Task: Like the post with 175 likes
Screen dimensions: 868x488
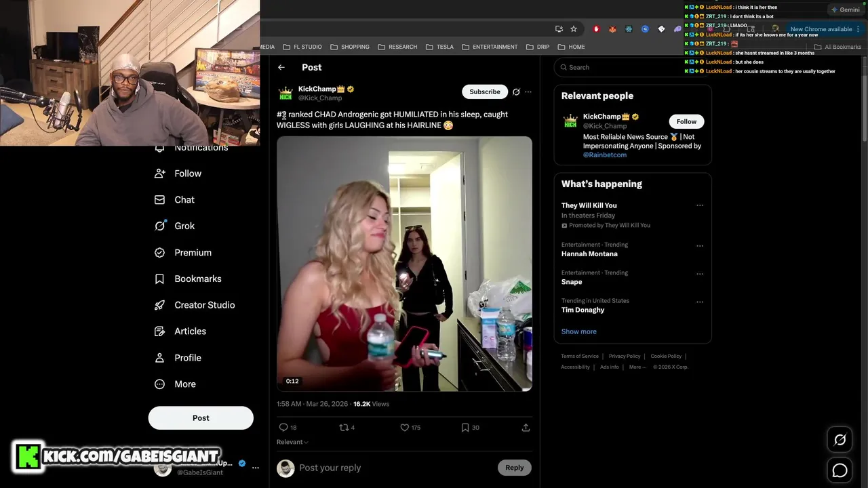Action: (x=405, y=428)
